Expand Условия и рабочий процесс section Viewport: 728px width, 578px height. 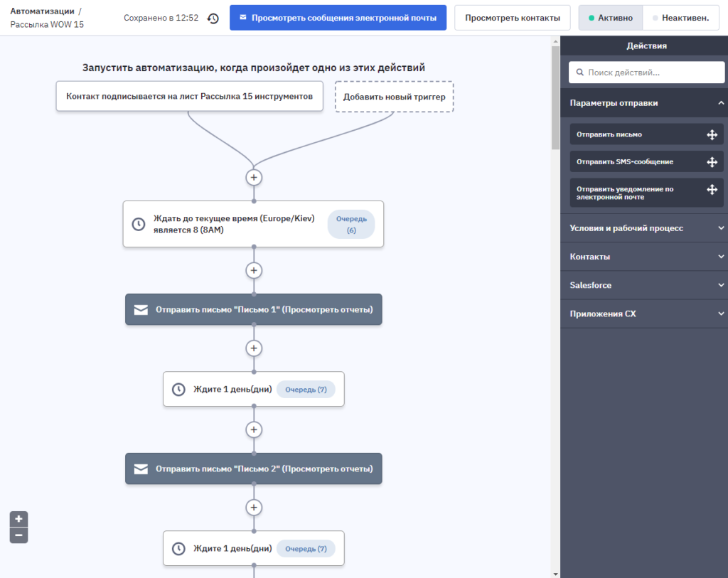[x=644, y=228]
